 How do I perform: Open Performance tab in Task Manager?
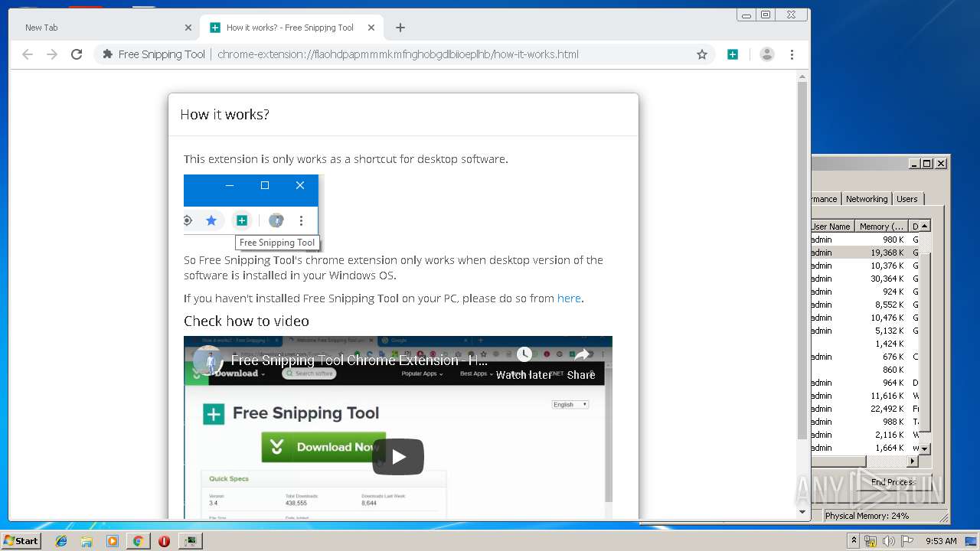pyautogui.click(x=825, y=199)
